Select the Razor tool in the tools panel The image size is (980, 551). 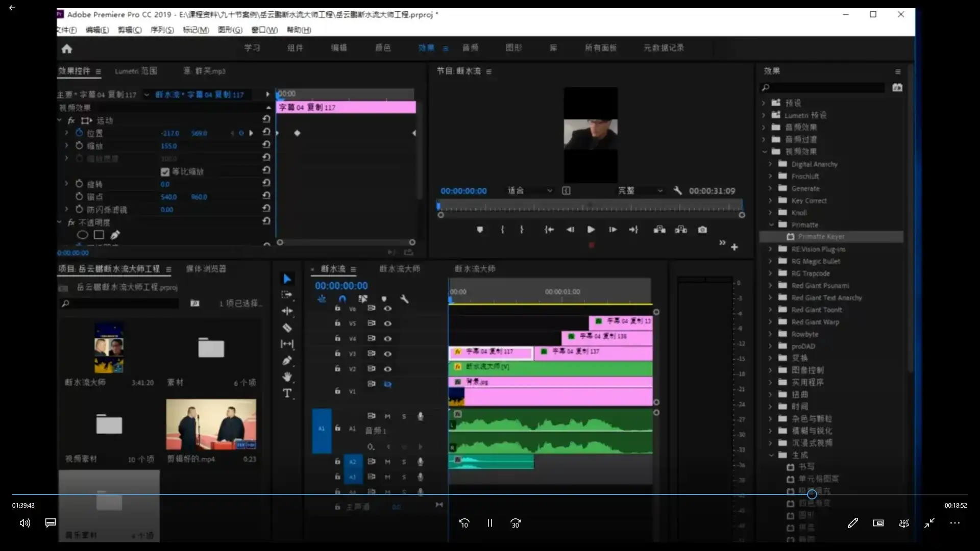click(287, 328)
